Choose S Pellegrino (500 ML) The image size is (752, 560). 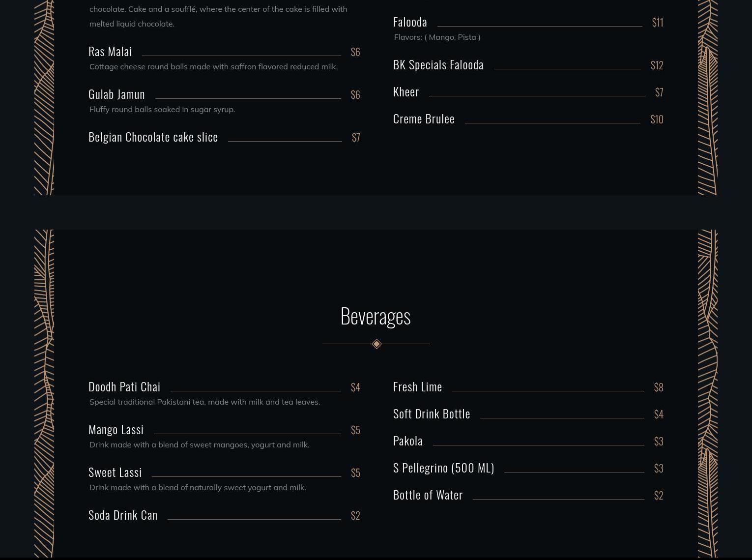click(443, 468)
